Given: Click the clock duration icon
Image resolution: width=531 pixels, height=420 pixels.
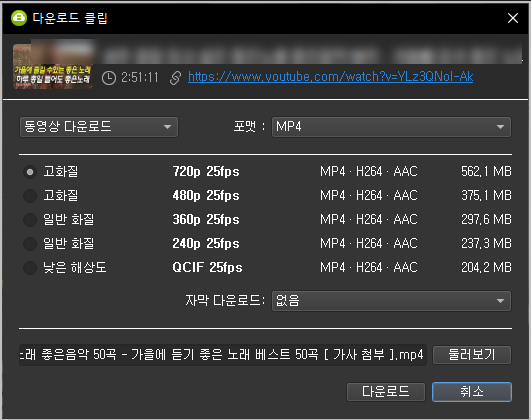Looking at the screenshot, I should coord(109,78).
